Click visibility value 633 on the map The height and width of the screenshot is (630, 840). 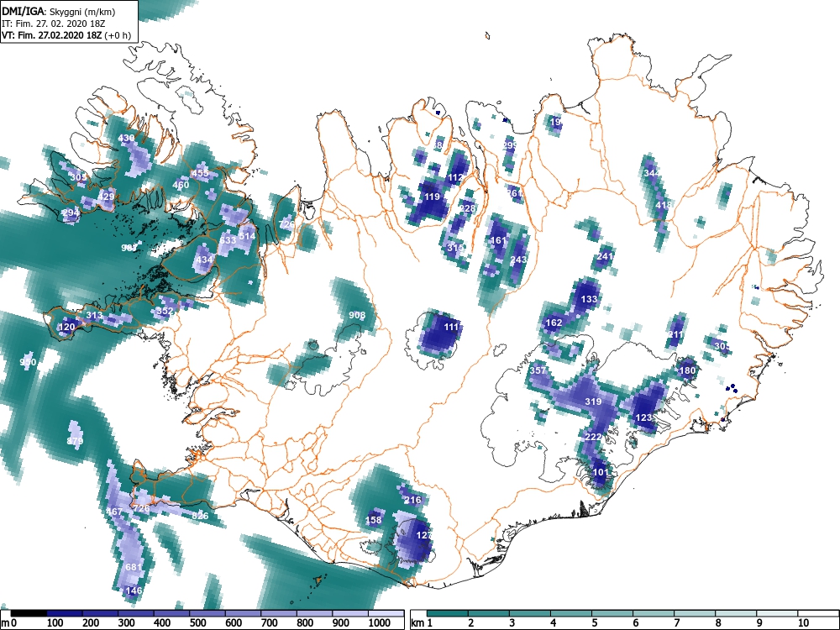pos(228,240)
